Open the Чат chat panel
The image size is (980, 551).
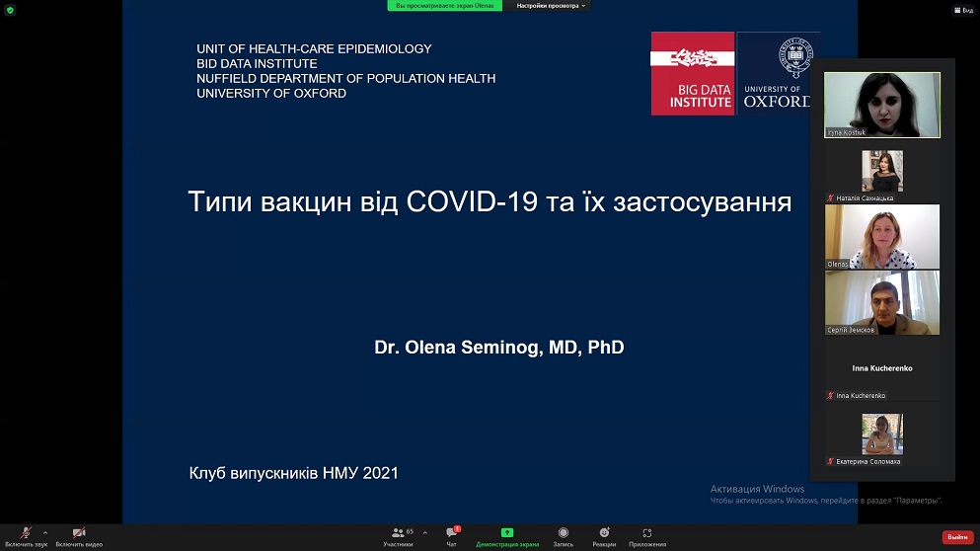452,534
